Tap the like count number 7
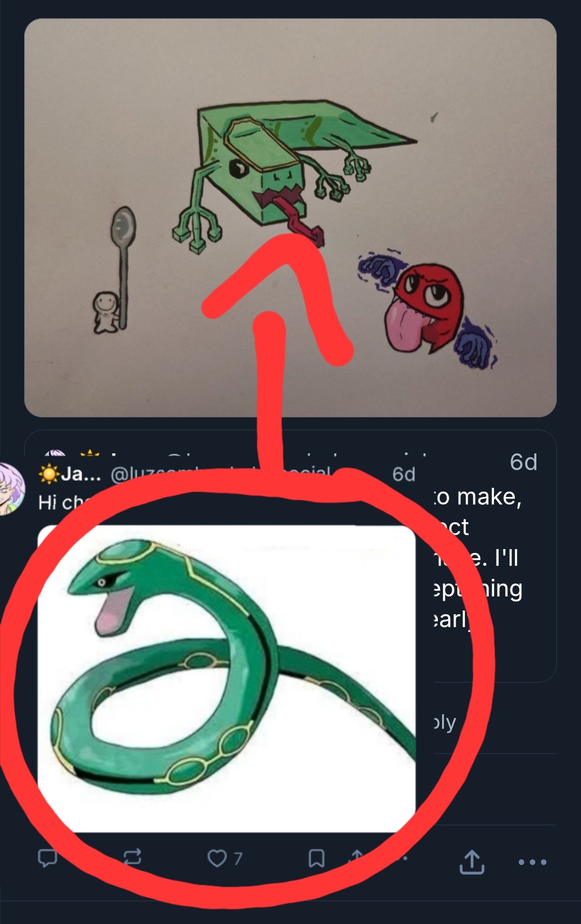This screenshot has width=581, height=924. (x=238, y=858)
